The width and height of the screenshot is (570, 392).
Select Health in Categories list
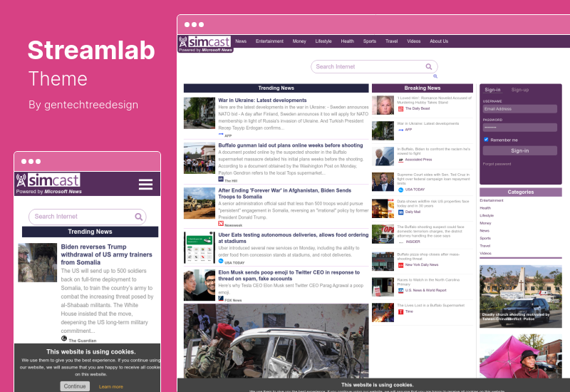click(485, 208)
